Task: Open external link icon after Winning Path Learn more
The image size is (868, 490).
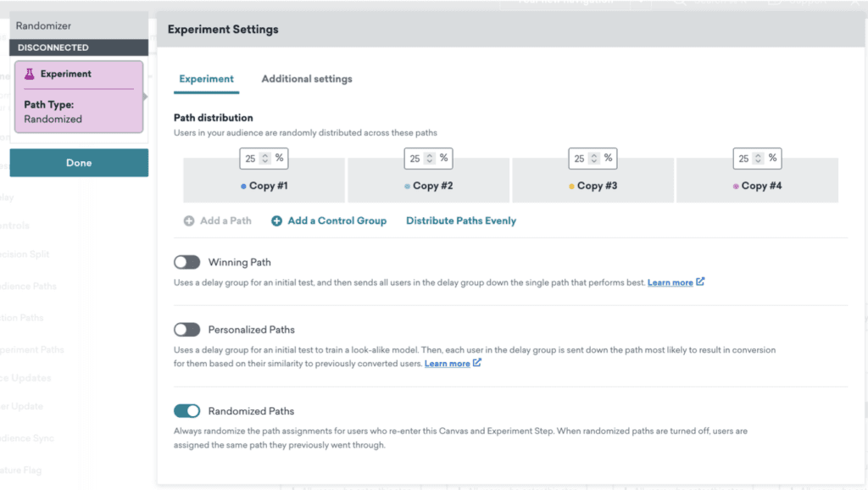Action: 700,282
